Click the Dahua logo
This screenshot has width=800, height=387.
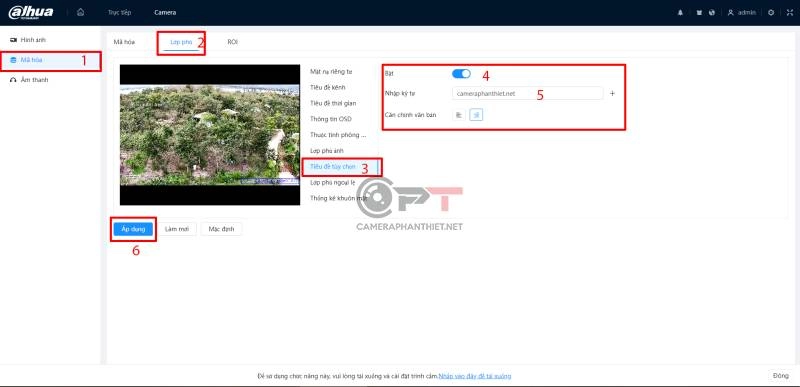tap(31, 12)
